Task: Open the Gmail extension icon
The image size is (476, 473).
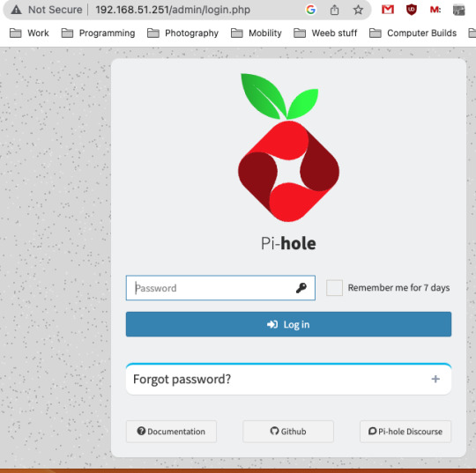Action: coord(388,10)
